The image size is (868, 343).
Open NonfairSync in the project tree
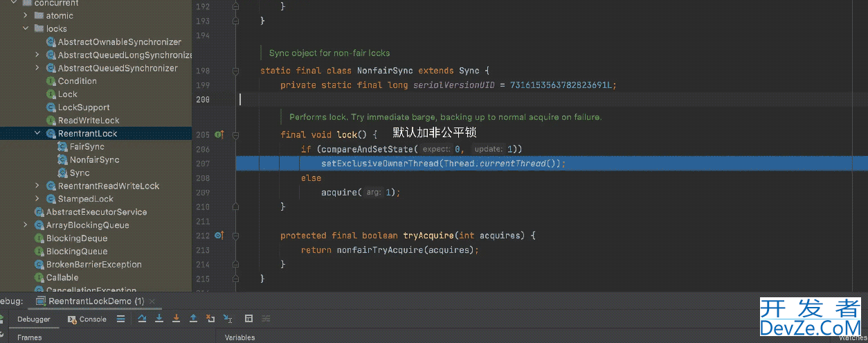(94, 159)
